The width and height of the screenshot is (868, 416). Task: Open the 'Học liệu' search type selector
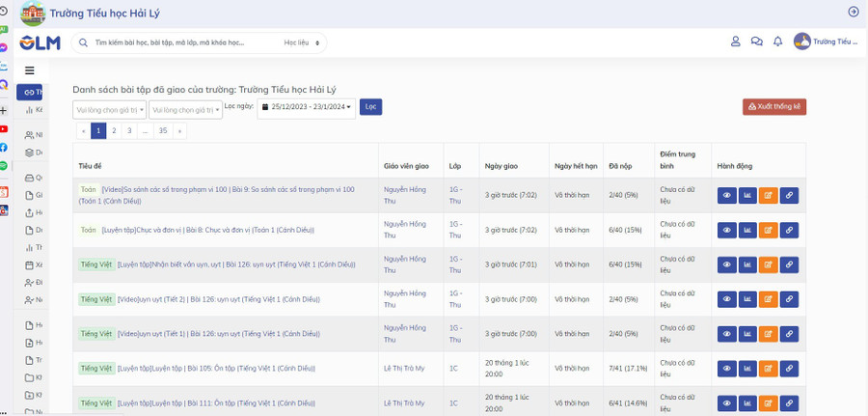click(x=300, y=42)
